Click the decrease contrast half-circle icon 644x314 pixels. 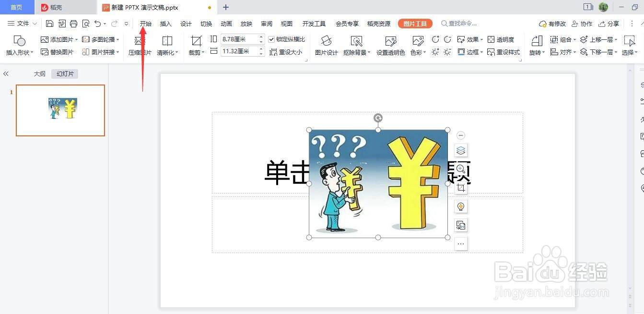[447, 39]
